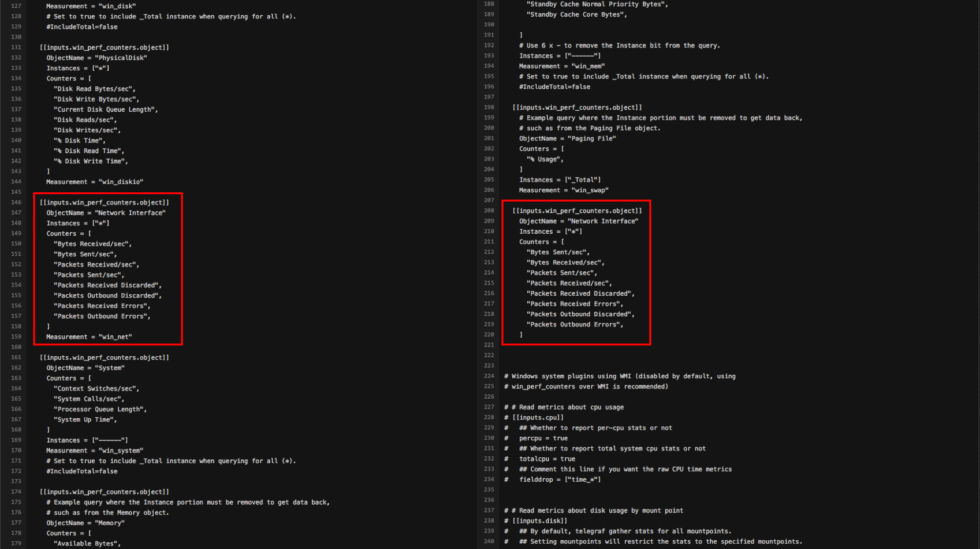Select line number 220 in the gutter
The width and height of the screenshot is (980, 549).
(x=489, y=335)
